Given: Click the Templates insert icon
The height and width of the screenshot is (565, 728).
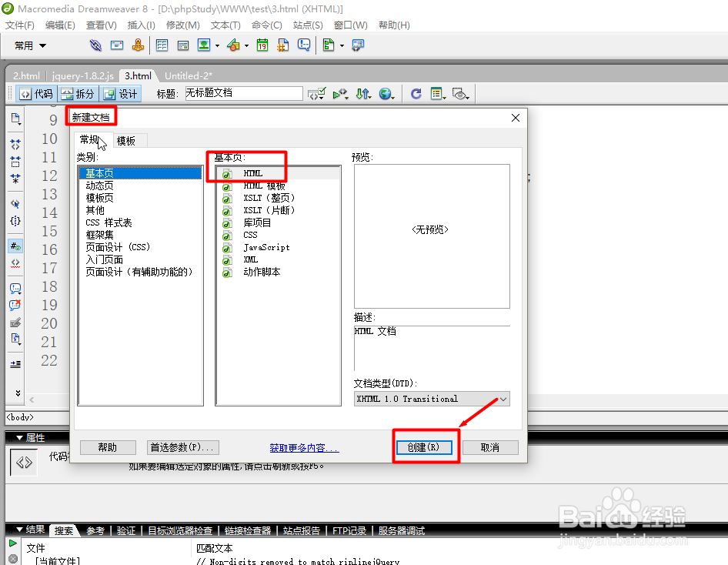Looking at the screenshot, I should [329, 45].
